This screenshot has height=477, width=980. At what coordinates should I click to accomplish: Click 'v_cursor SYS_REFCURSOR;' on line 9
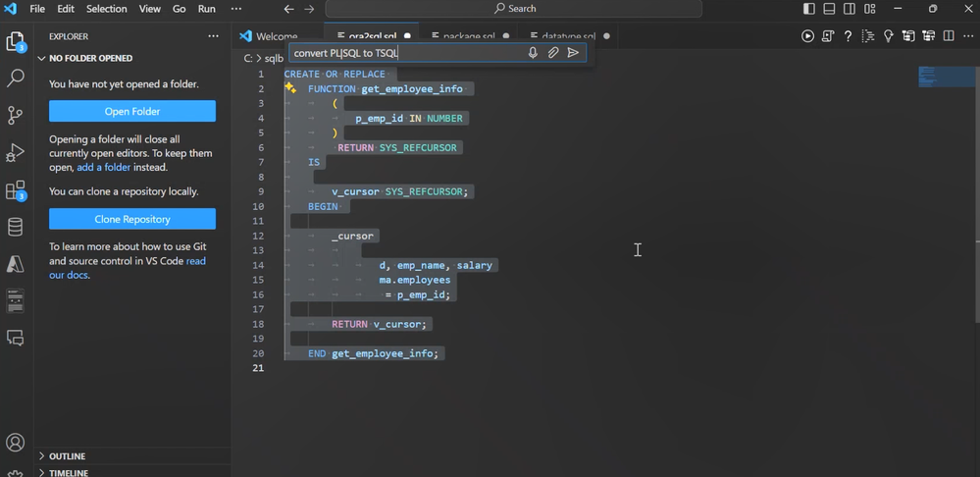(400, 191)
